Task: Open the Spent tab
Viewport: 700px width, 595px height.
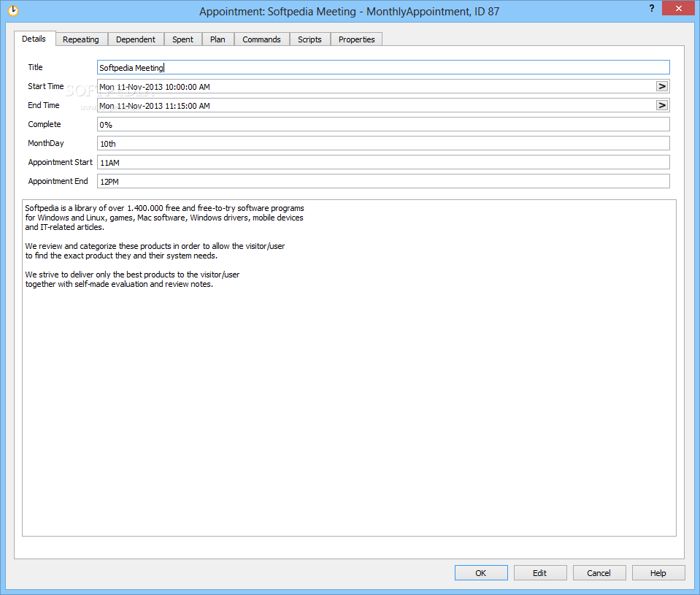Action: (x=183, y=39)
